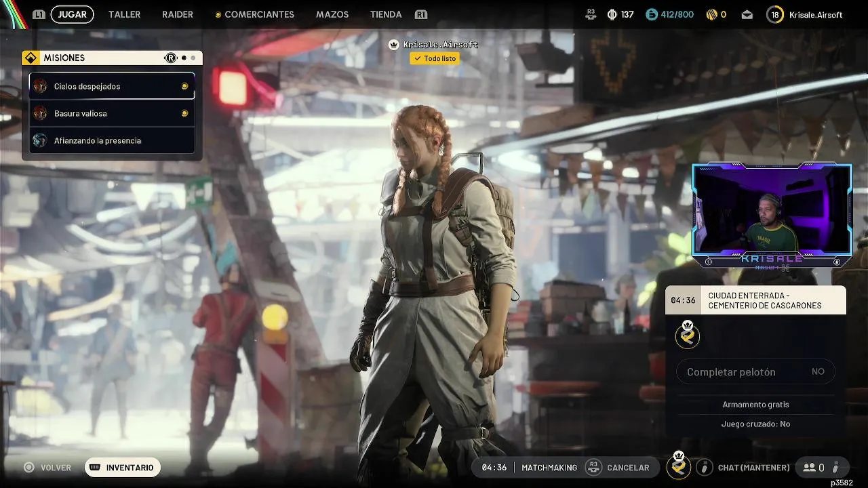
Task: Click the Krisale.Airsoft name above the character
Action: 441,44
